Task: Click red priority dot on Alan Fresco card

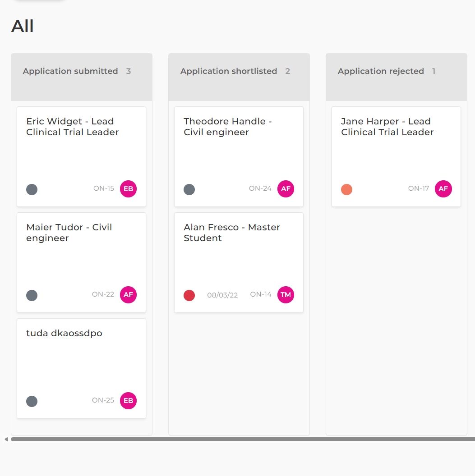Action: coord(189,295)
